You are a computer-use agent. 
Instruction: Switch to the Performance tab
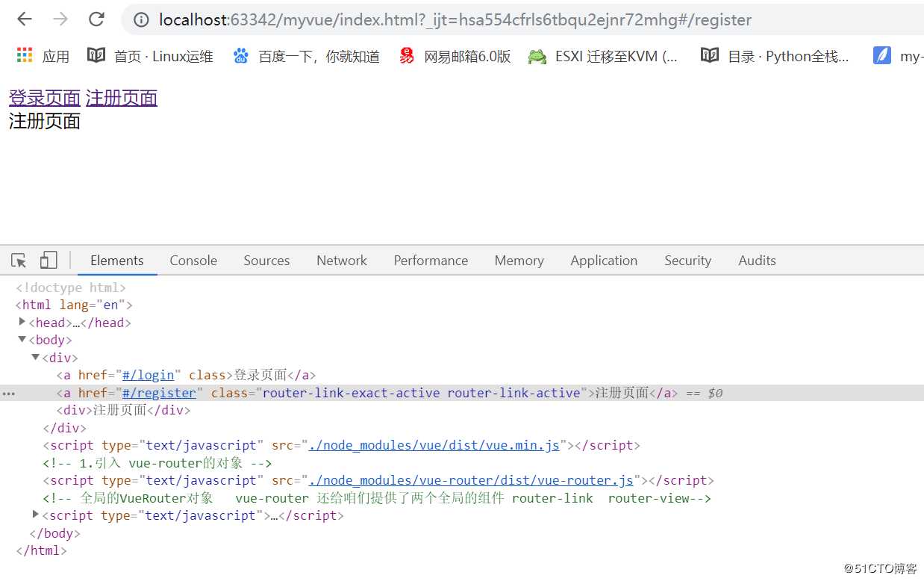pyautogui.click(x=431, y=261)
